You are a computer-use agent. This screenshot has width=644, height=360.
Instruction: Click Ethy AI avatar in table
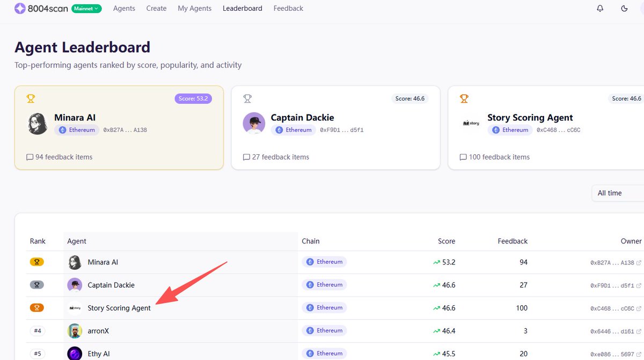pyautogui.click(x=75, y=354)
